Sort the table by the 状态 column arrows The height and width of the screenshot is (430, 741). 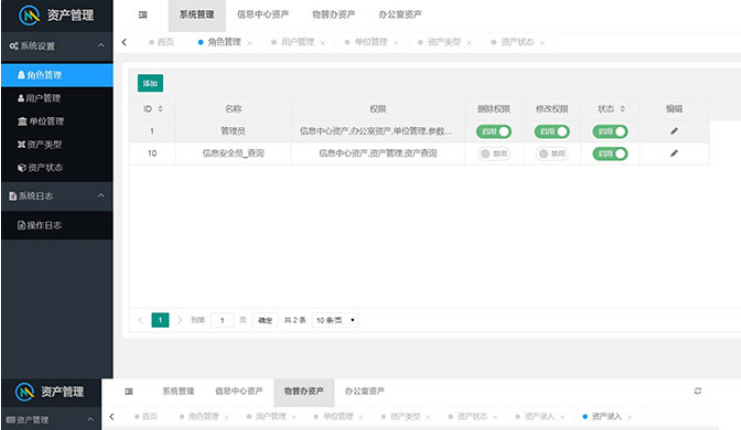[x=622, y=109]
